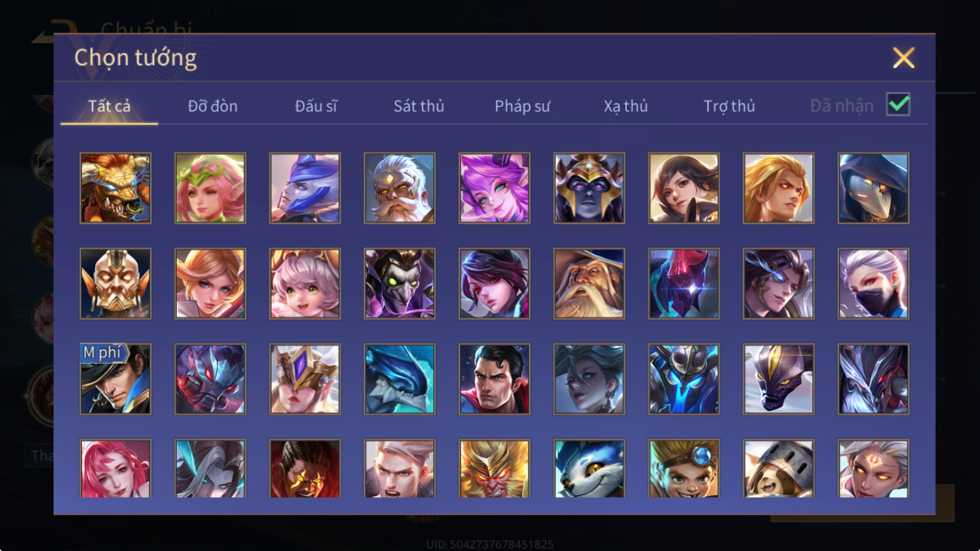The height and width of the screenshot is (551, 980).
Task: Close the Chọn tướng dialog
Action: click(904, 58)
